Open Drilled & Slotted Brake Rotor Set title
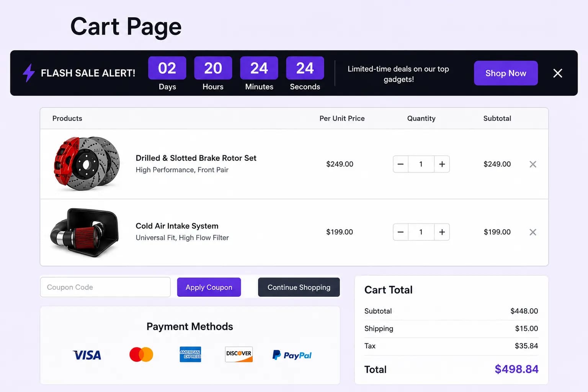588x392 pixels. (196, 158)
